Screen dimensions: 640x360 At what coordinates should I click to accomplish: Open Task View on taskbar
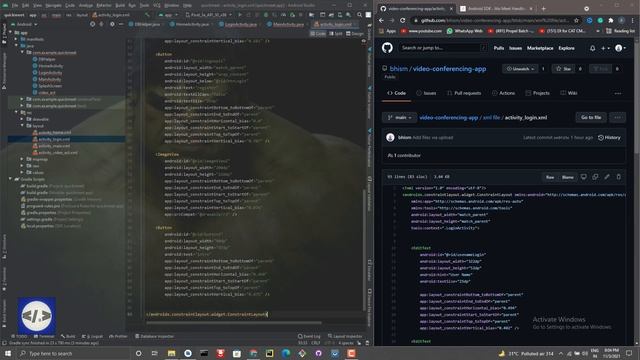[155, 353]
